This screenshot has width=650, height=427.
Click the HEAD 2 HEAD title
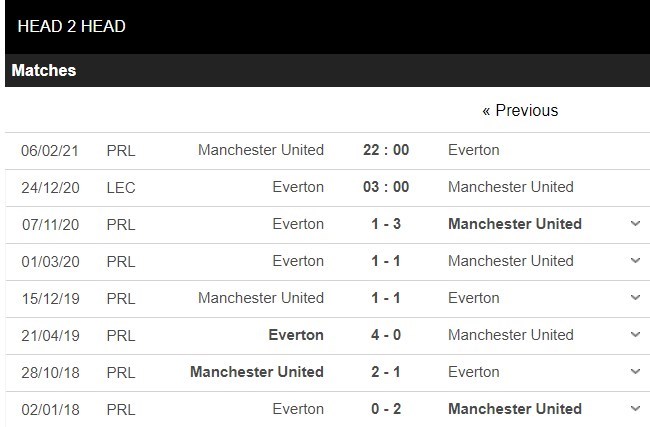[x=72, y=27]
